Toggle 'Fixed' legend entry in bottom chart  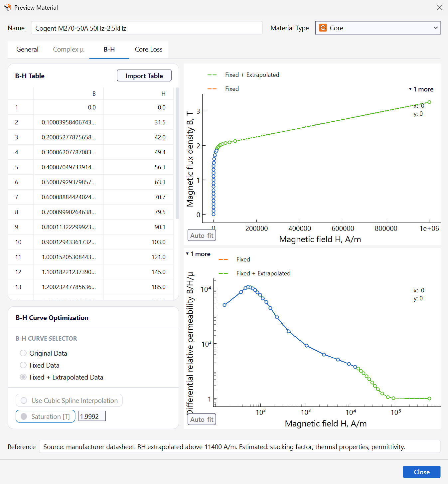tap(243, 259)
